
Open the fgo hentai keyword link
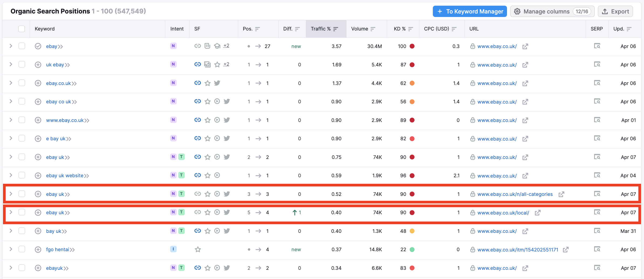tap(57, 250)
